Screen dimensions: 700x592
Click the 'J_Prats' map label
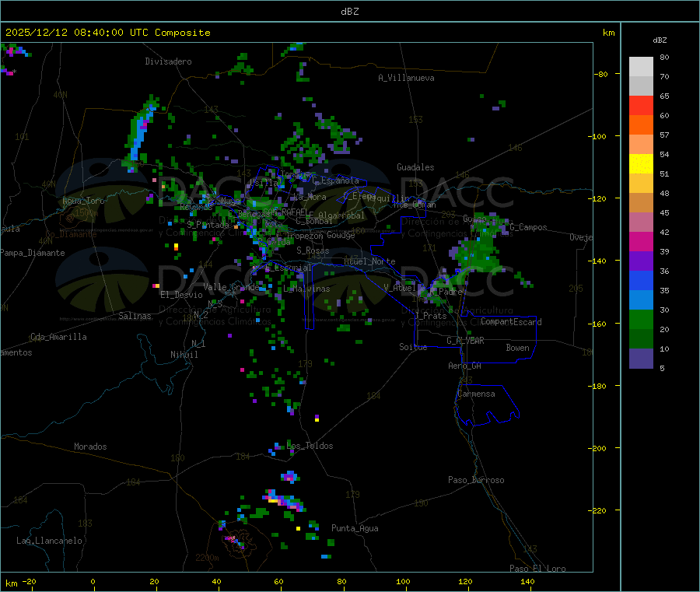430,315
